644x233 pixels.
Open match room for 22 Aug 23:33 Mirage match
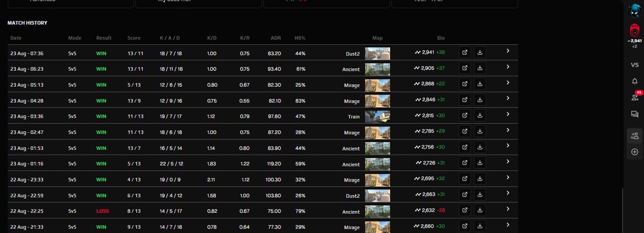(465, 178)
